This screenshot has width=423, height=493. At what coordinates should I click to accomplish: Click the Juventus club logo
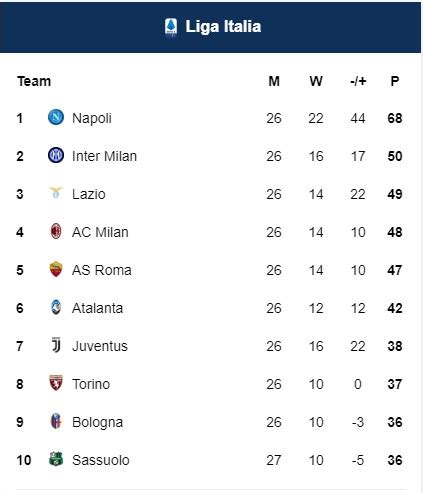(56, 345)
